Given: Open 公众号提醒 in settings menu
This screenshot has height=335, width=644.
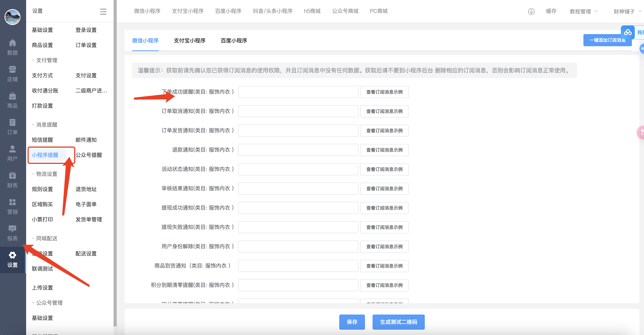Looking at the screenshot, I should [89, 155].
